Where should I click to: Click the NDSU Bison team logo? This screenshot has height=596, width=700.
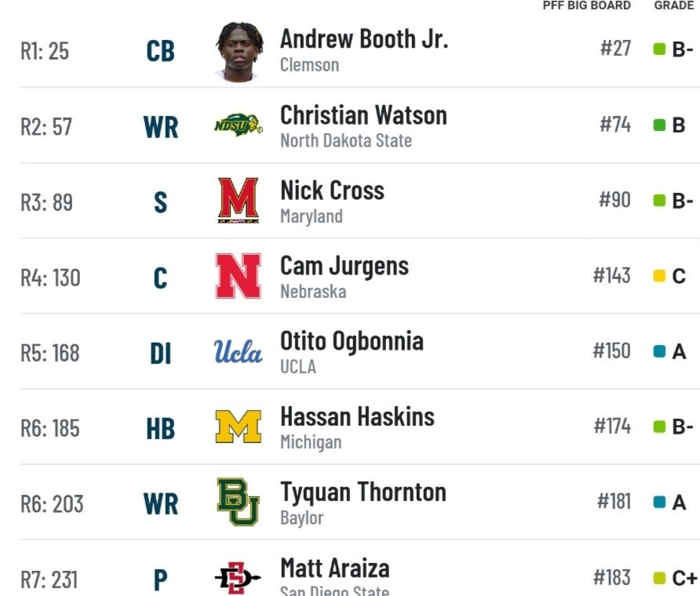[x=239, y=125]
